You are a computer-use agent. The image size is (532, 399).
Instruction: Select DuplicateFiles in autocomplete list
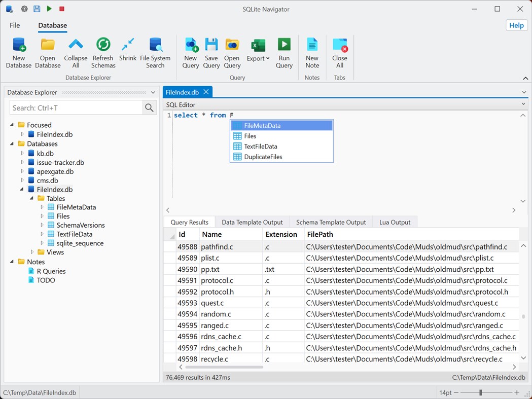[281, 157]
